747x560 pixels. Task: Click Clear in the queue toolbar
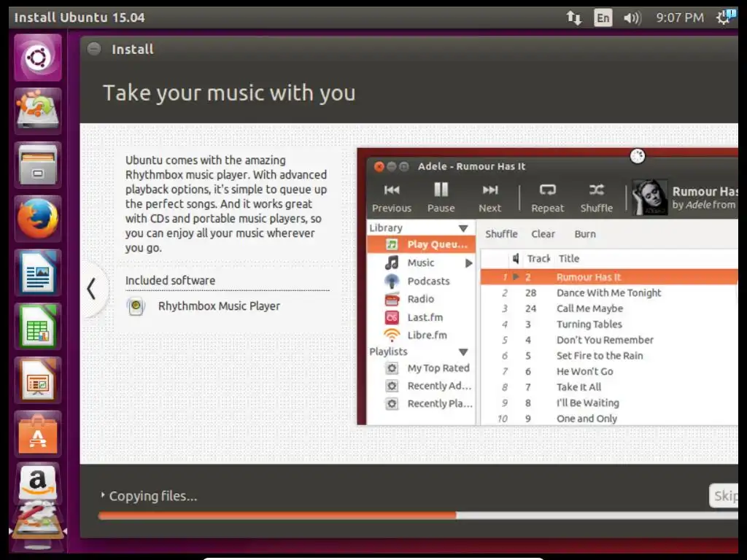pos(543,234)
